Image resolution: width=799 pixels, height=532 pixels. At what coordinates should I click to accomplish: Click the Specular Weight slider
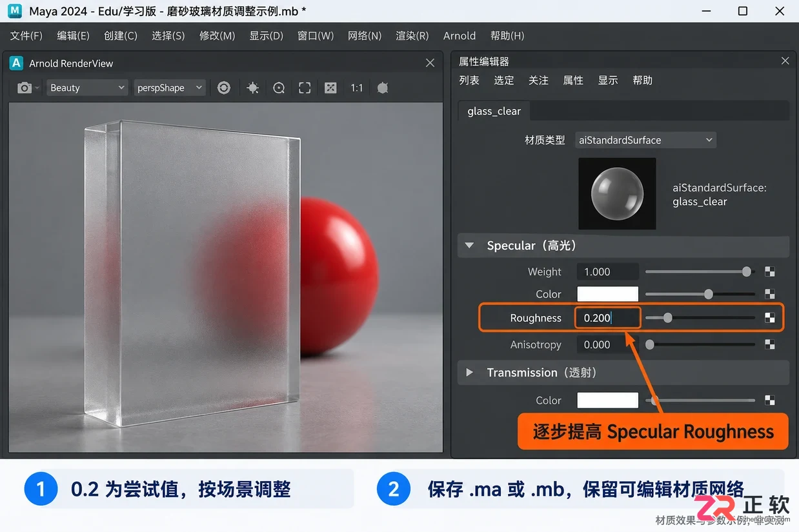pyautogui.click(x=700, y=271)
